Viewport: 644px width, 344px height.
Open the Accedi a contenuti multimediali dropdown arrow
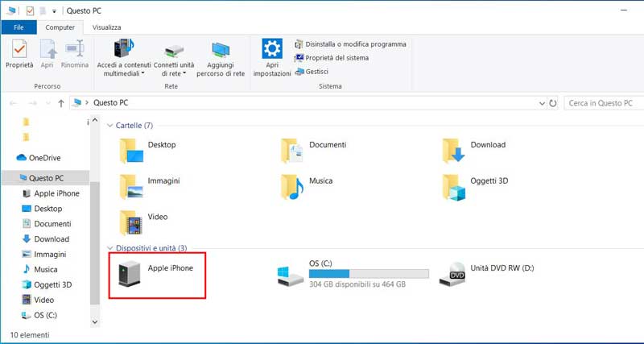click(143, 73)
